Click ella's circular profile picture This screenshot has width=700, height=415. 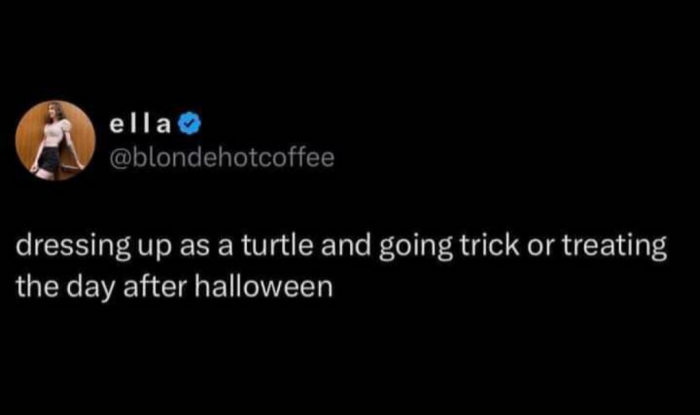tap(56, 140)
